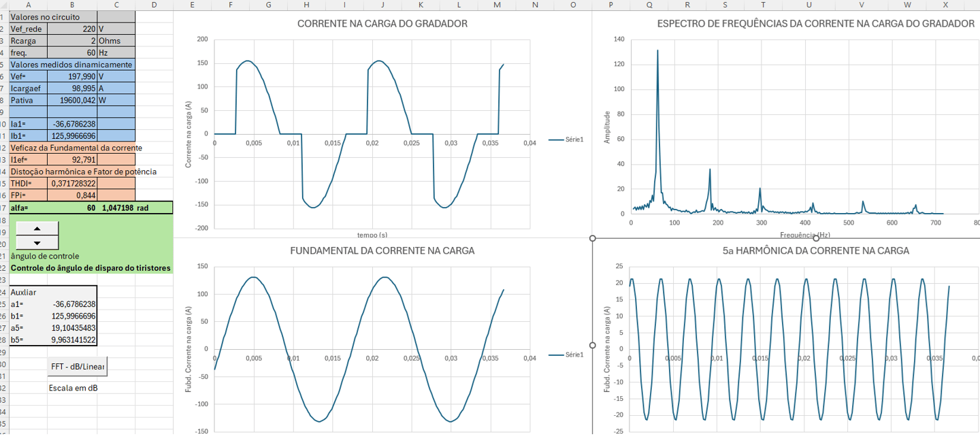Select the 'Auxiliar' header cell

click(29, 292)
